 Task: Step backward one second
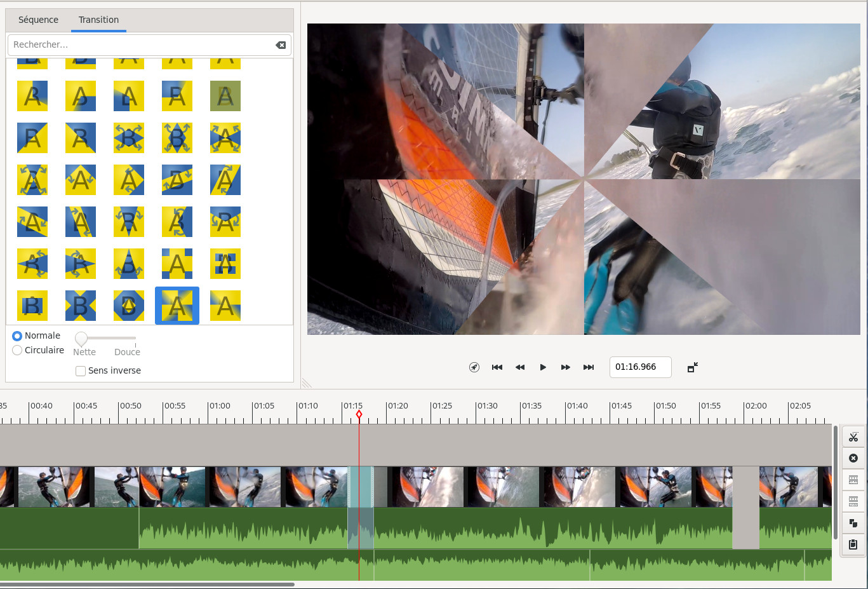click(520, 367)
